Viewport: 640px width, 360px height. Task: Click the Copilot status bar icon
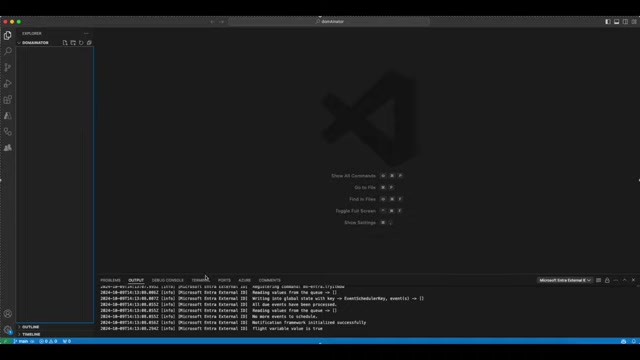click(623, 341)
